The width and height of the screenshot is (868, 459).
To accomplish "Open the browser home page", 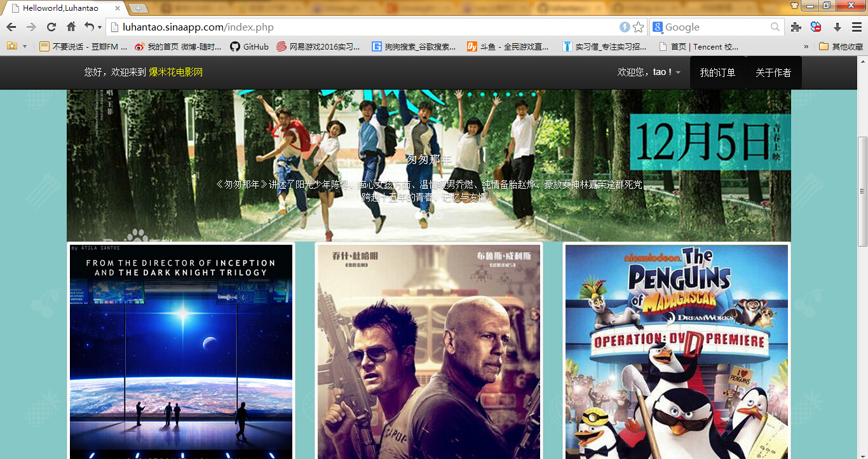I will click(x=71, y=27).
